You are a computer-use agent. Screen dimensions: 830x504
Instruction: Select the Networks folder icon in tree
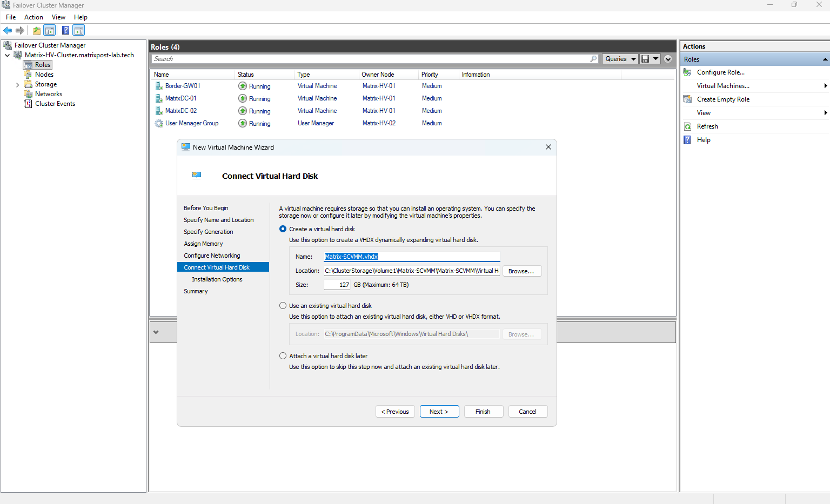tap(28, 94)
